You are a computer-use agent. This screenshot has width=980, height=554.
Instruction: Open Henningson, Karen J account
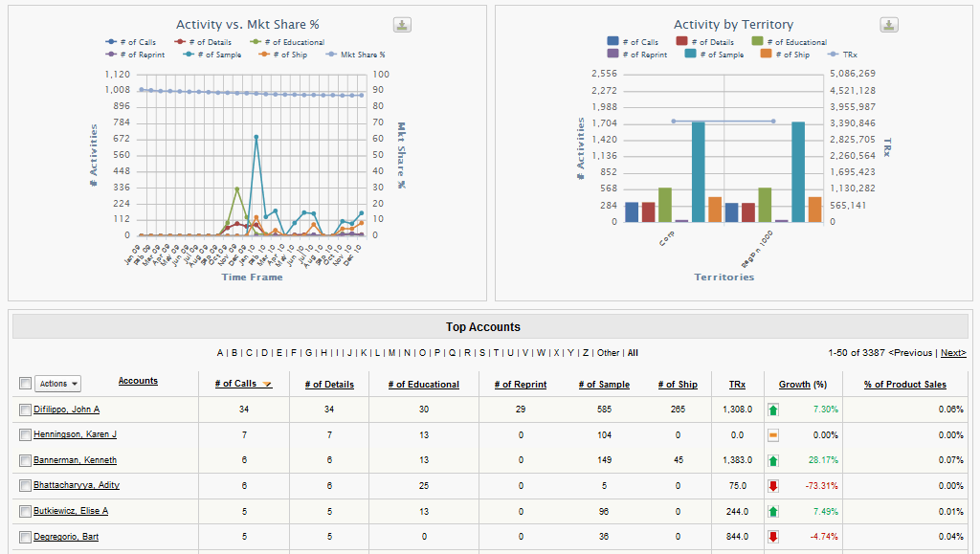(x=75, y=435)
